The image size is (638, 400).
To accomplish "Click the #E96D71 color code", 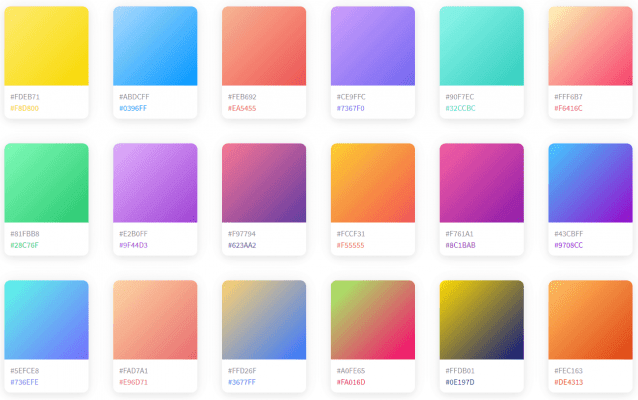I will [x=133, y=383].
